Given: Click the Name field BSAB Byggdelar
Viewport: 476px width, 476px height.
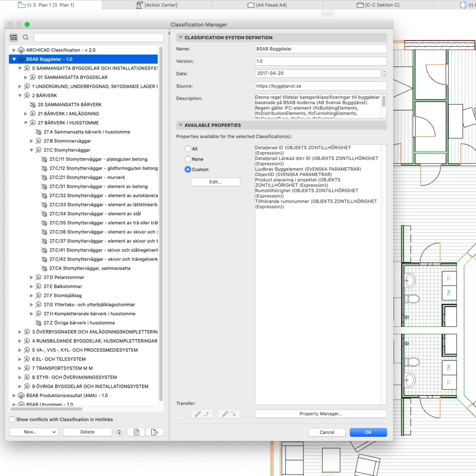Looking at the screenshot, I should tap(321, 49).
